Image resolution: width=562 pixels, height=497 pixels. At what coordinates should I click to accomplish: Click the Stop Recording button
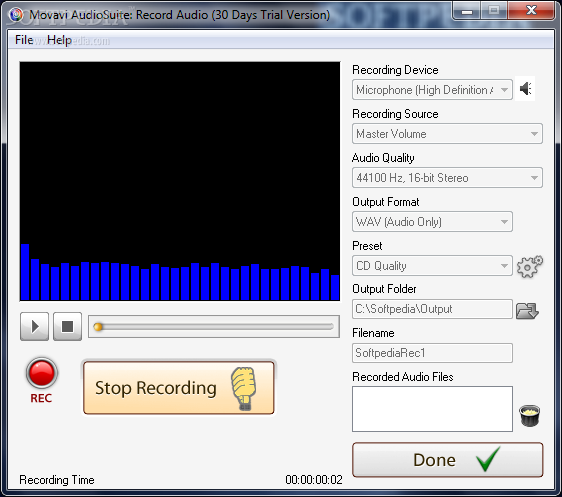tap(179, 388)
